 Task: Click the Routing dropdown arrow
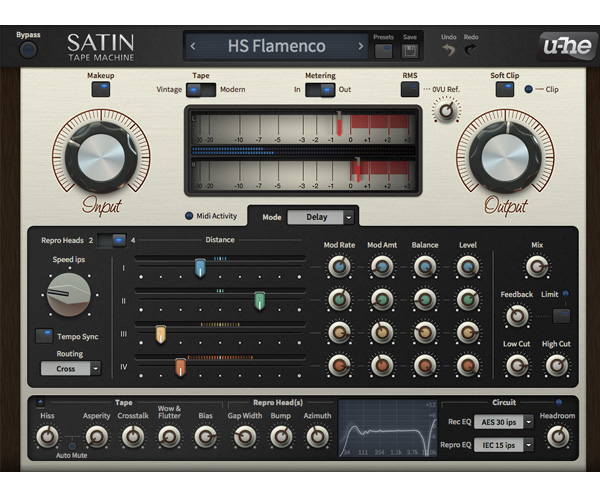(x=96, y=369)
